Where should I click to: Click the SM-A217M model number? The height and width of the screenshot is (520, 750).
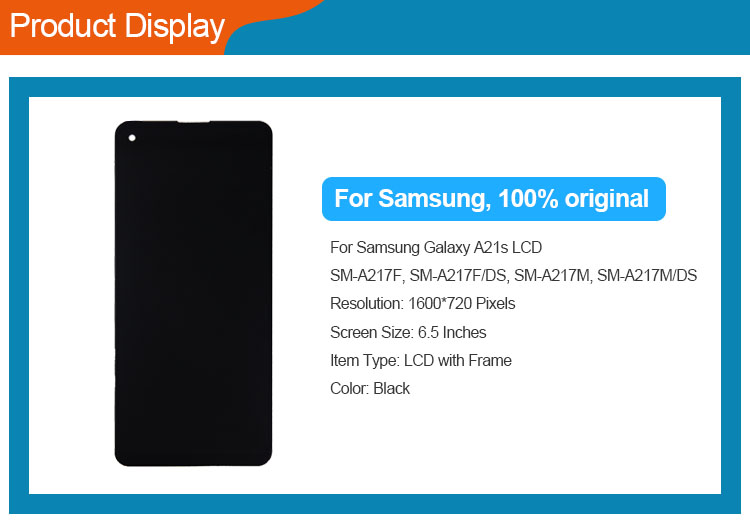click(552, 276)
